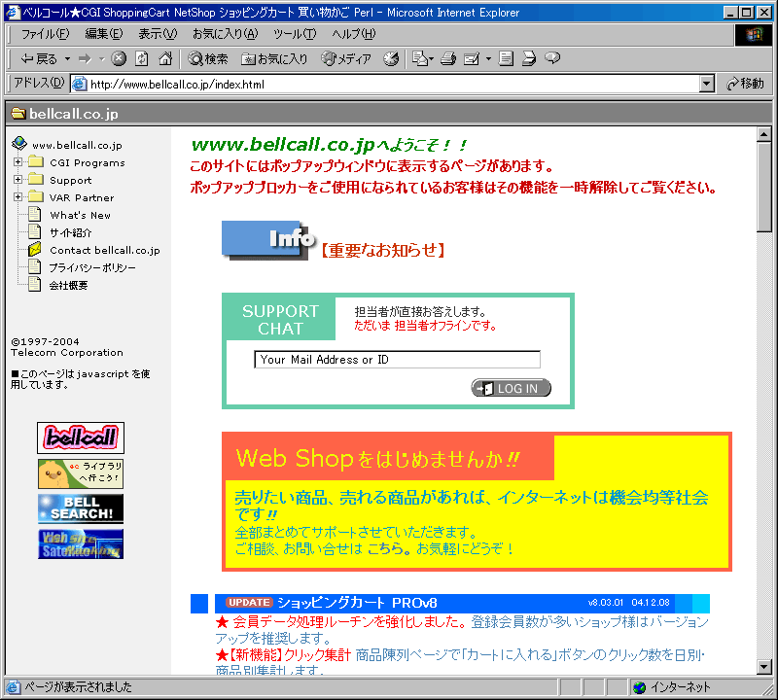Click the LOG IN button
Screen dimensions: 778x700
[512, 388]
